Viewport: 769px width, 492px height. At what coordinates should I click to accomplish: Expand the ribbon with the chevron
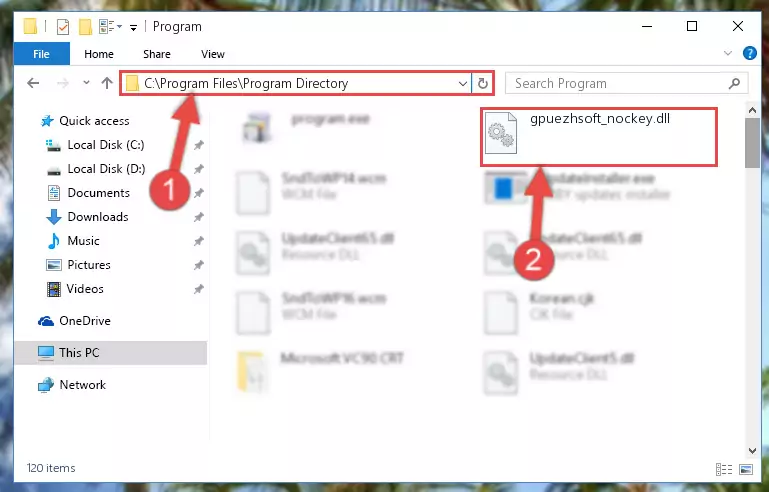[x=728, y=53]
